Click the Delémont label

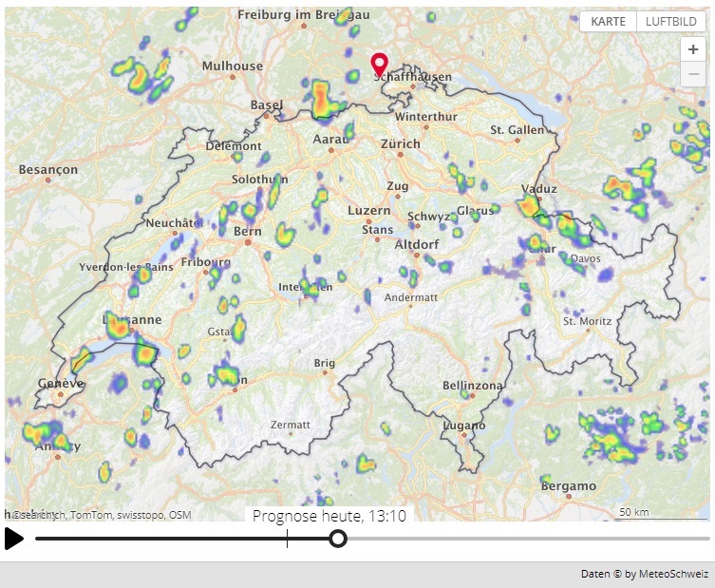[x=234, y=146]
